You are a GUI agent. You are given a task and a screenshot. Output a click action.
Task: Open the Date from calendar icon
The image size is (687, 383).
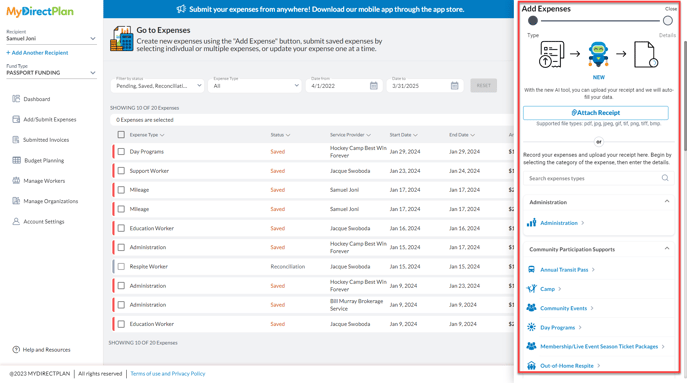point(374,85)
